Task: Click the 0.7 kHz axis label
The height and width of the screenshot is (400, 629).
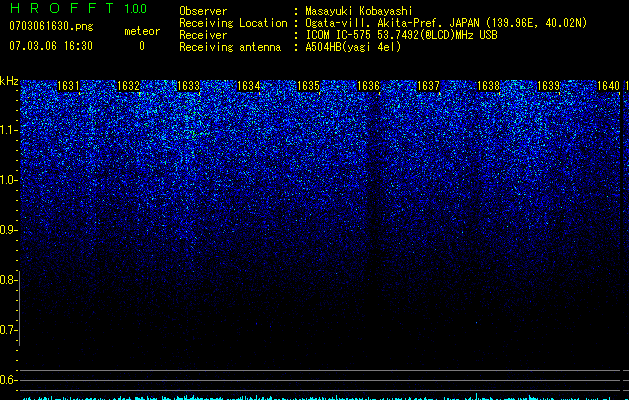Action: point(8,330)
